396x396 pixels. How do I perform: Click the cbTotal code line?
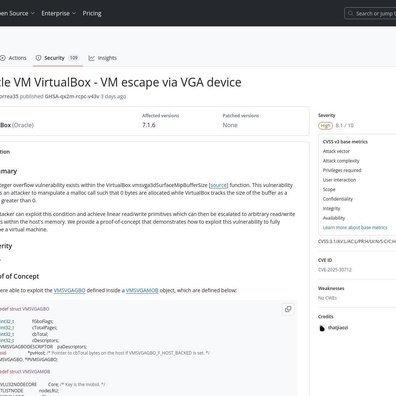(24, 334)
